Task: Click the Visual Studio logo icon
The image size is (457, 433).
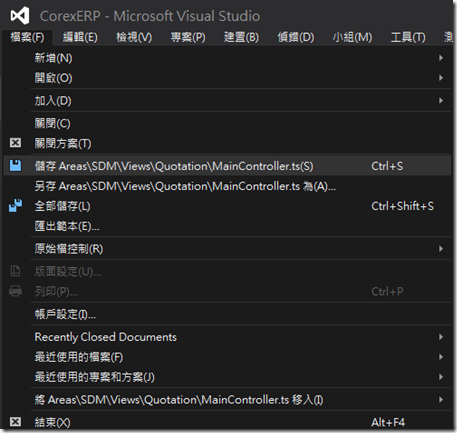Action: coord(20,16)
